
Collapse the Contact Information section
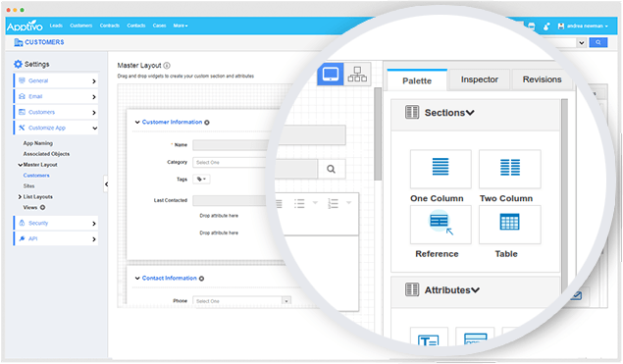[x=137, y=279]
